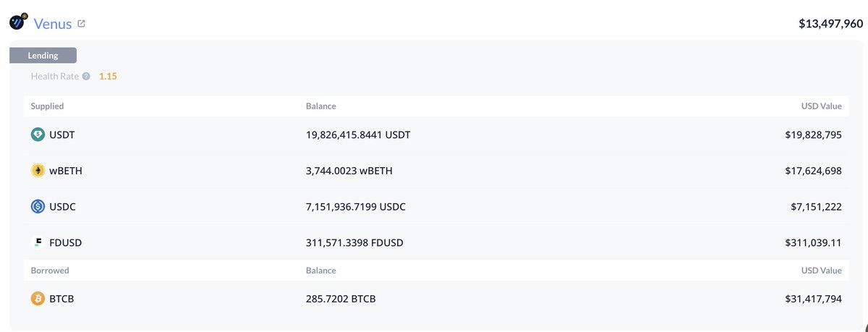
Task: Click the Borrowed section header
Action: point(48,271)
